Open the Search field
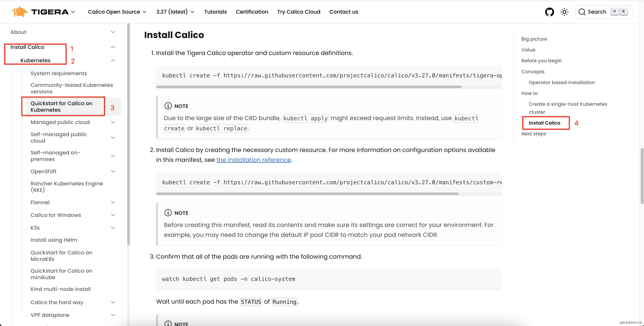Screen dimensions: 644x326 click(604, 12)
